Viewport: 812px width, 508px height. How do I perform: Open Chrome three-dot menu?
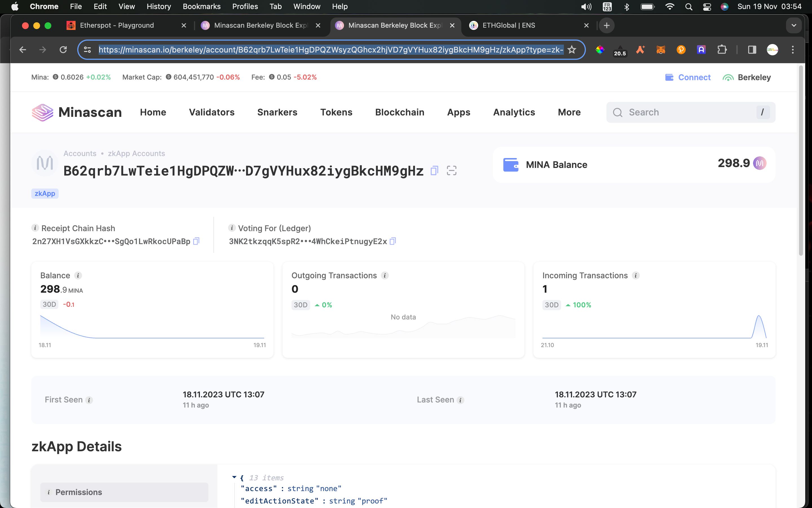click(x=793, y=50)
